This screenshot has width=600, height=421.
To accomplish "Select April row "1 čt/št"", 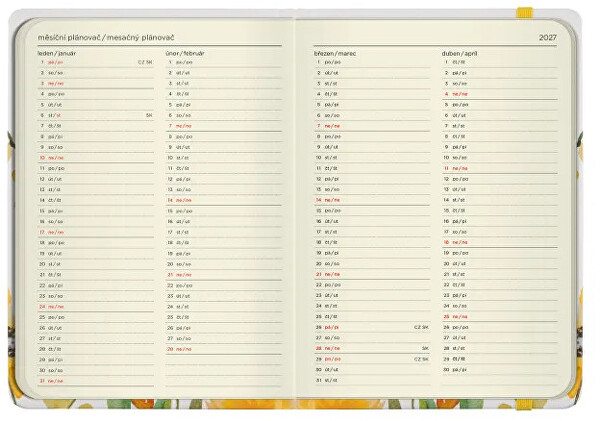I will 500,62.
